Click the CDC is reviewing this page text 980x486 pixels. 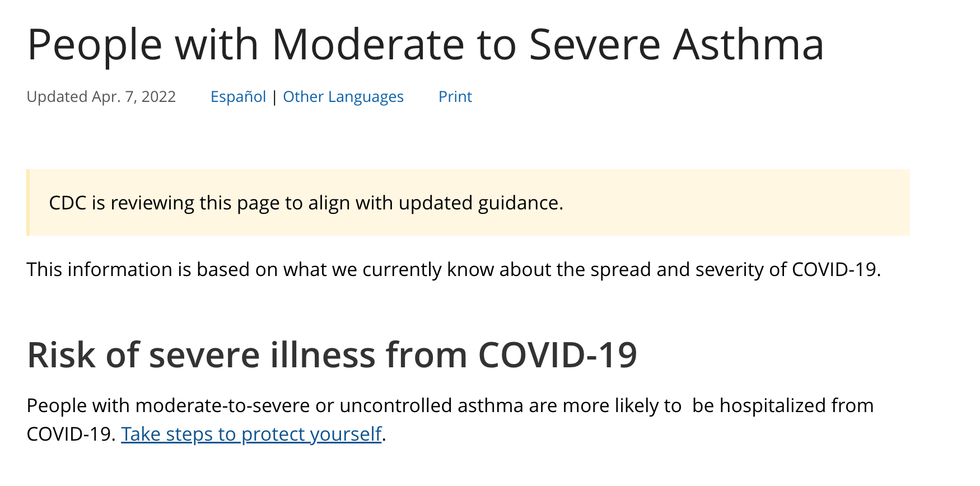pos(306,203)
